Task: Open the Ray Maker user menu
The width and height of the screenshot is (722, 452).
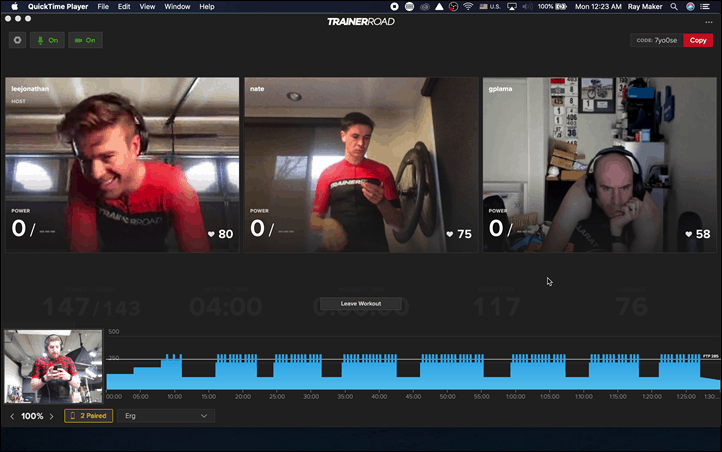Action: (645, 6)
